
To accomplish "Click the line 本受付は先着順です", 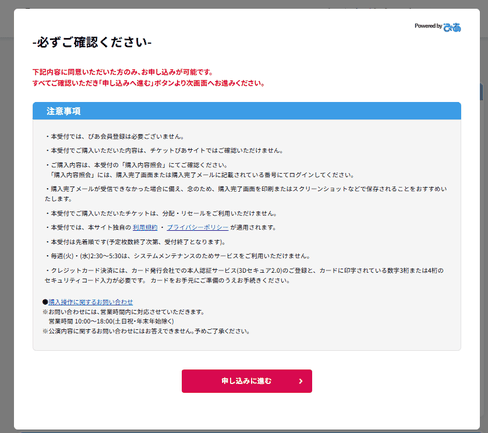I will pyautogui.click(x=135, y=242).
